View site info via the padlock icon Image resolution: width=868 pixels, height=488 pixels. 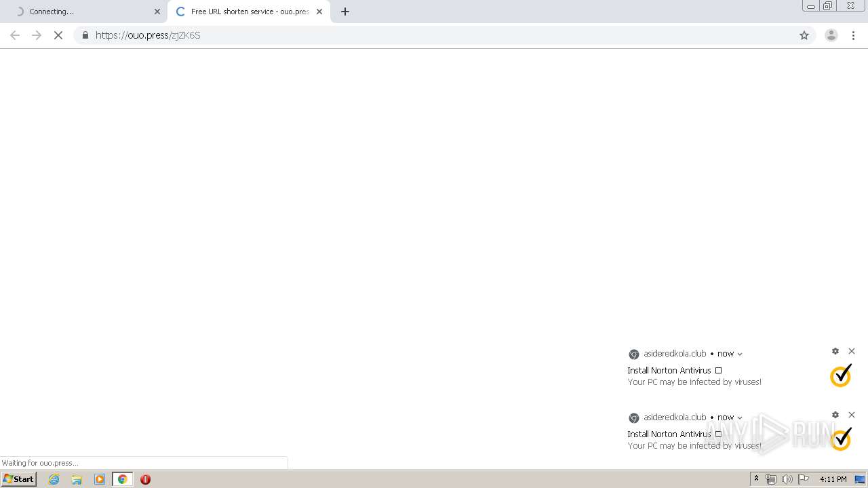pyautogui.click(x=85, y=35)
